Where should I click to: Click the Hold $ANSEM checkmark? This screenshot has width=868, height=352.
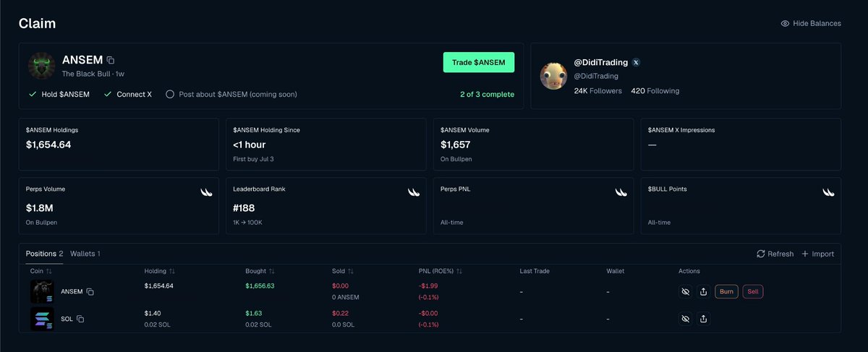(33, 94)
